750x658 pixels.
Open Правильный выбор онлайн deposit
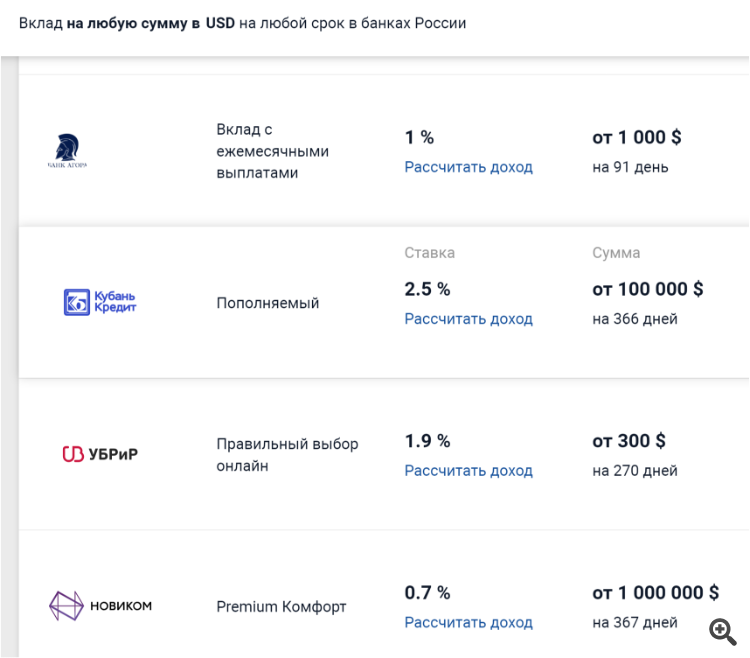287,455
